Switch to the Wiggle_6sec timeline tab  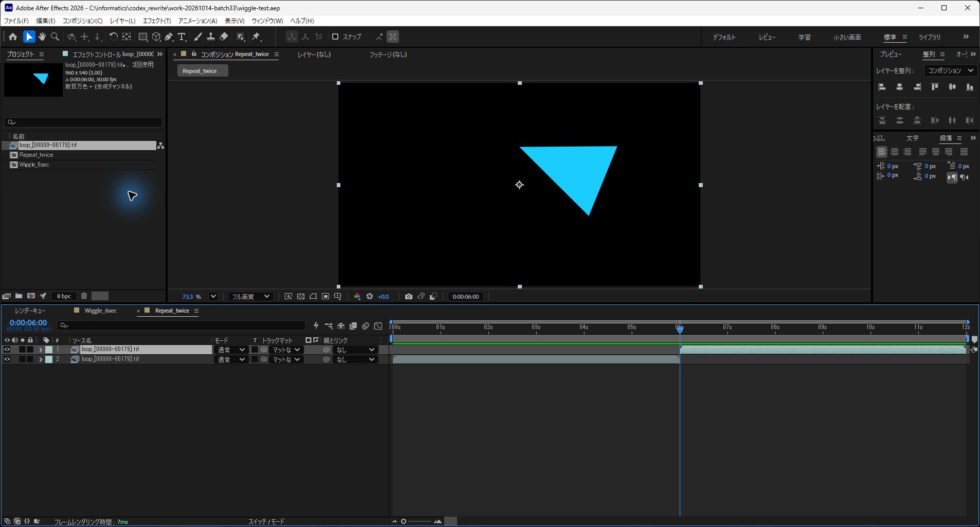coord(100,311)
